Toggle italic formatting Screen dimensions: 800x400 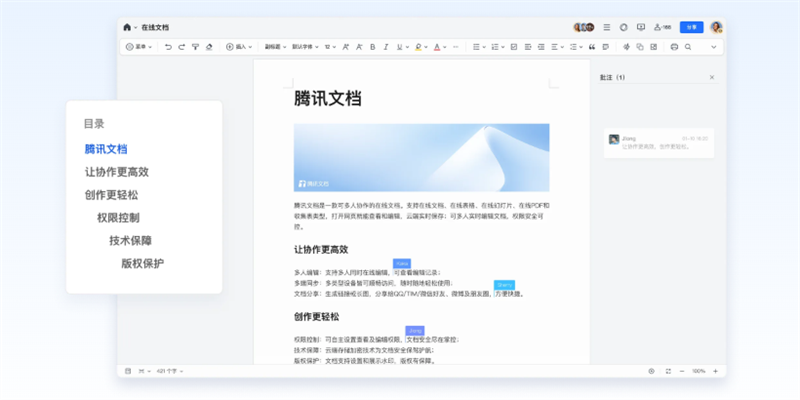[386, 47]
